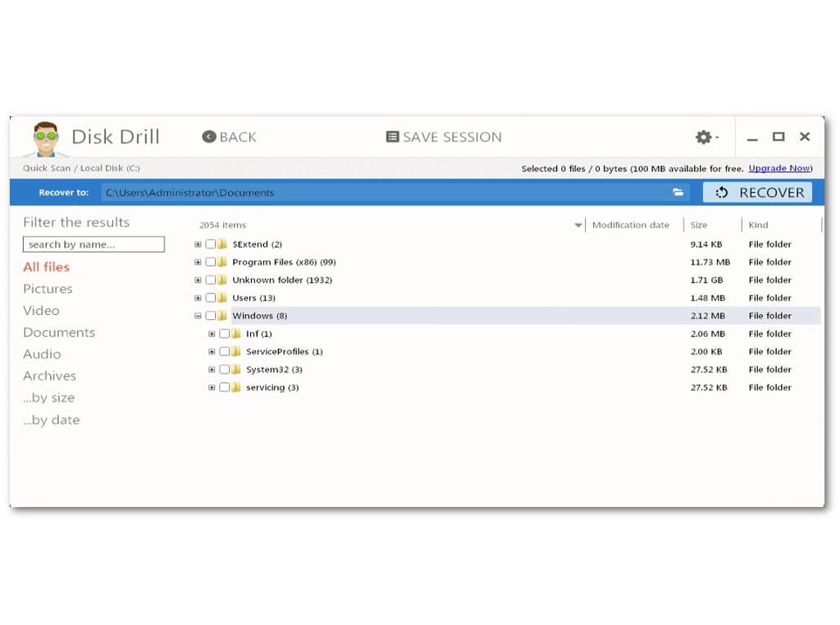
Task: Click the System32 folder icon
Action: point(236,370)
